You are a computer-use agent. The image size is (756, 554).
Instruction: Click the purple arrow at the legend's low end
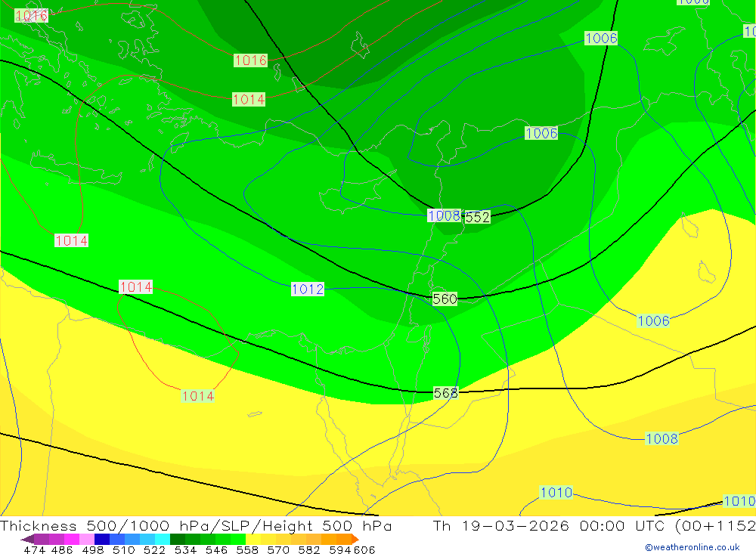click(27, 539)
